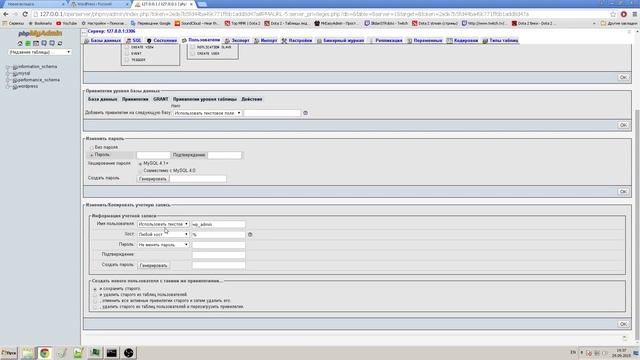Click the username text field with wp_admin
The height and width of the screenshot is (360, 640).
click(x=218, y=224)
